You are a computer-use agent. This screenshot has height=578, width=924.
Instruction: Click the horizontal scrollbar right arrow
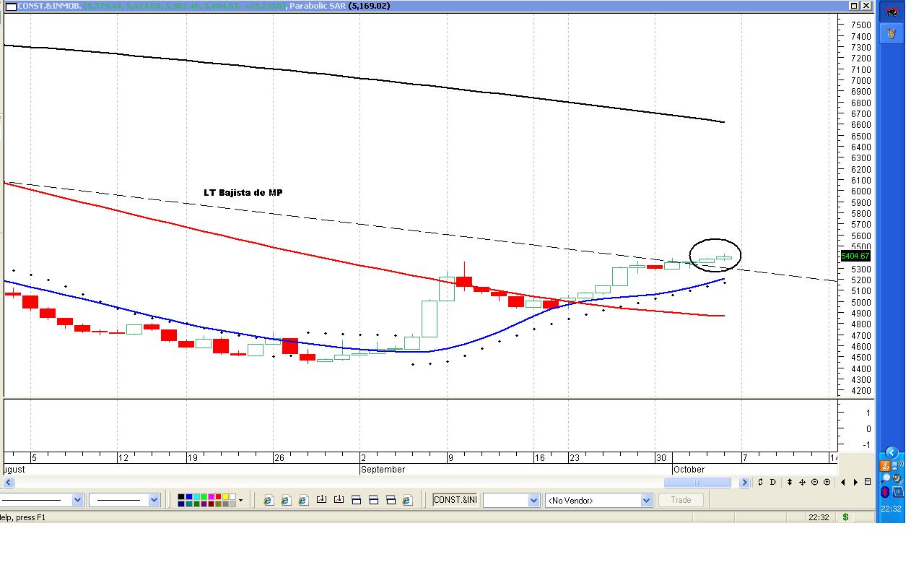click(x=744, y=482)
